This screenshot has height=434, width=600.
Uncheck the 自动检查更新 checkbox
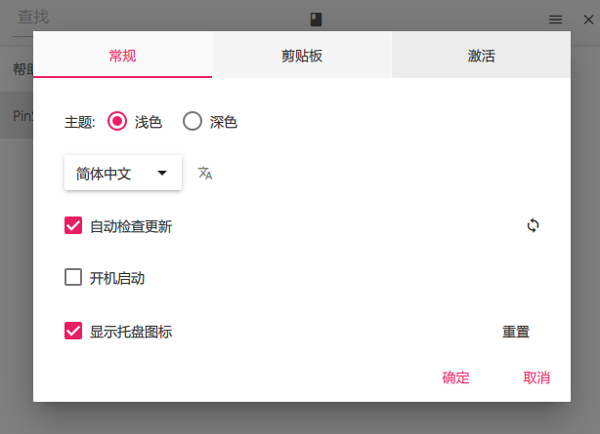pos(73,226)
